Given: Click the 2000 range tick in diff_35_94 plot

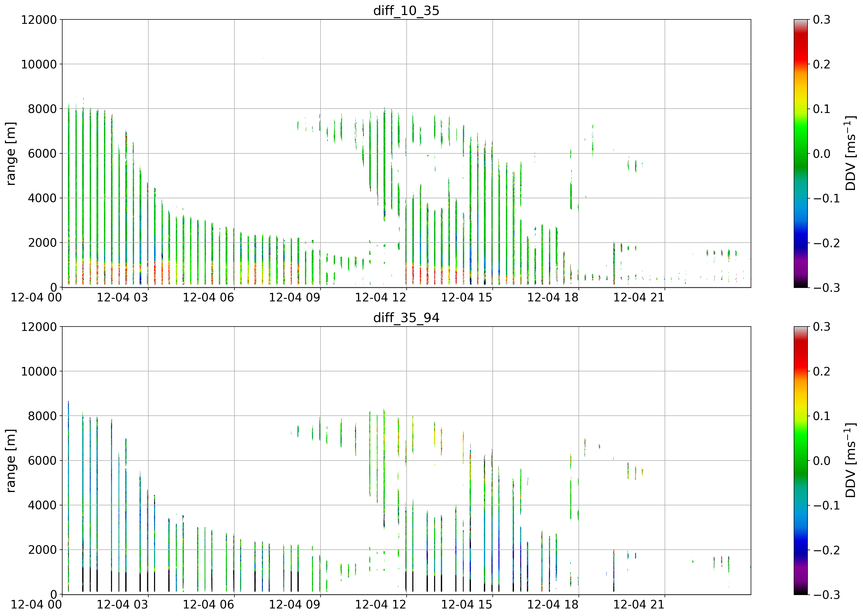Looking at the screenshot, I should [42, 550].
